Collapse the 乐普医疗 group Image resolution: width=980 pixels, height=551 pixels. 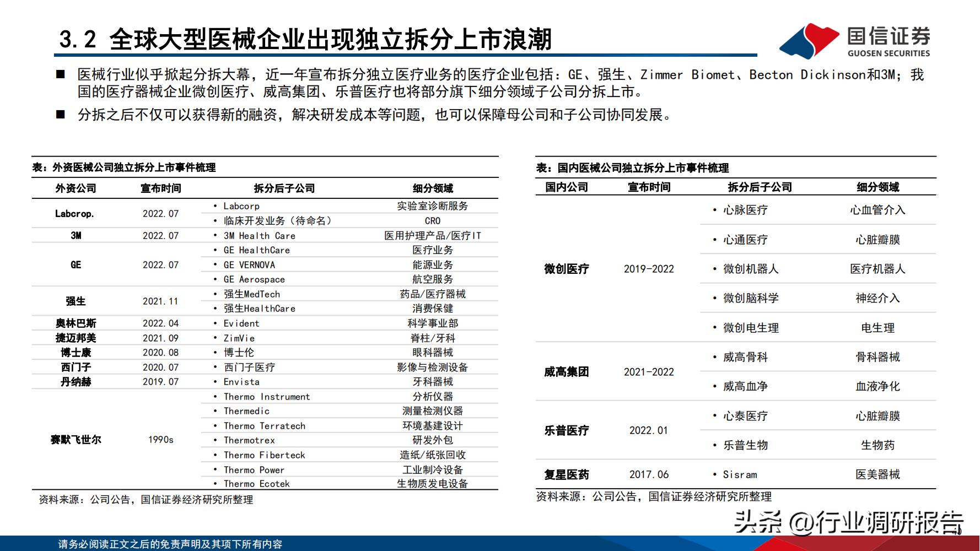tap(566, 430)
